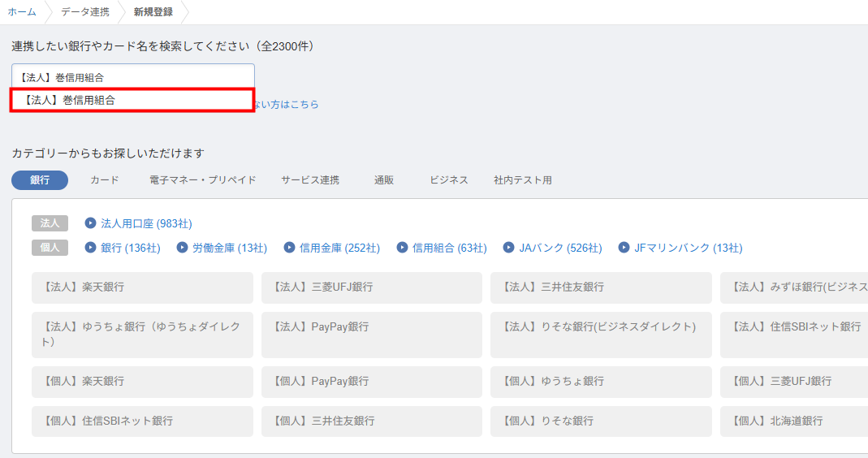Viewport: 868px width, 458px height.
Task: Switch to the 通販 category tab
Action: click(x=384, y=180)
